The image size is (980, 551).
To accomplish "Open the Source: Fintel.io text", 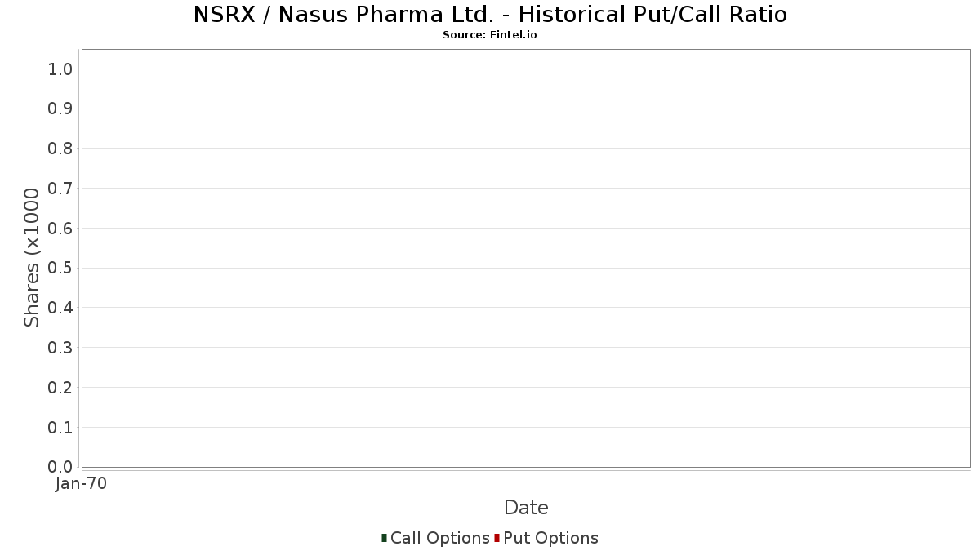I will click(490, 35).
